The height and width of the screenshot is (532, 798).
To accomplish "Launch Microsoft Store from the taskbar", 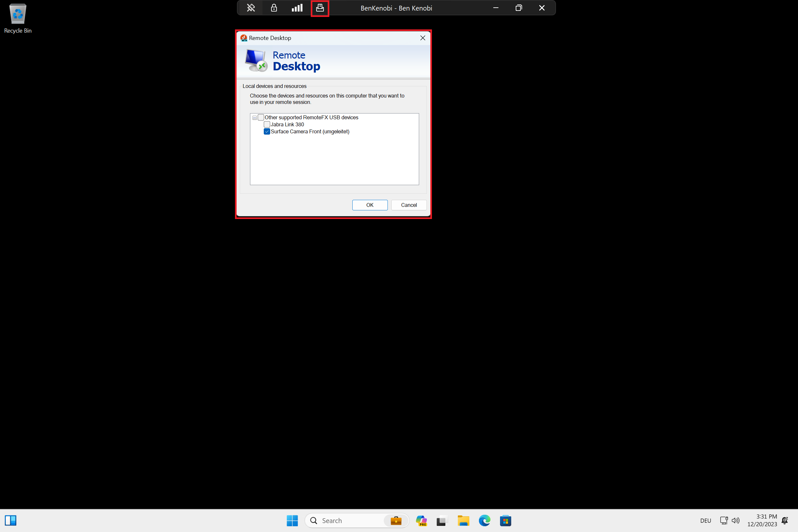I will tap(505, 520).
